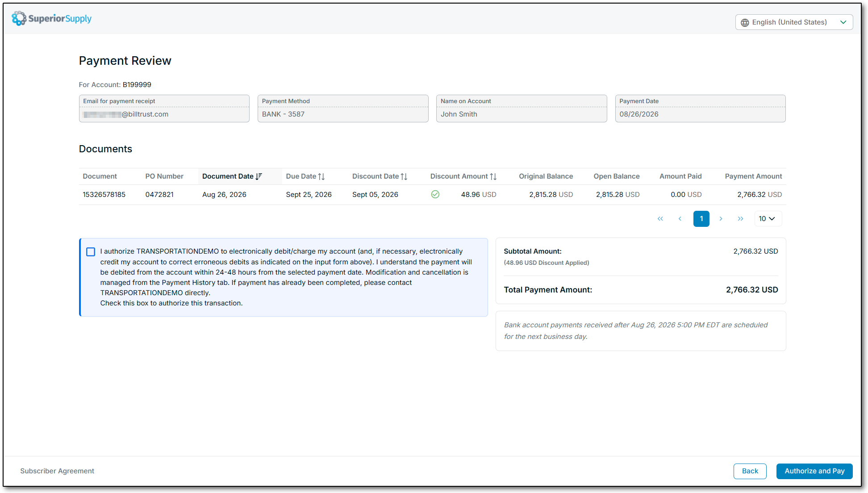
Task: Go to first page of documents
Action: pos(660,219)
